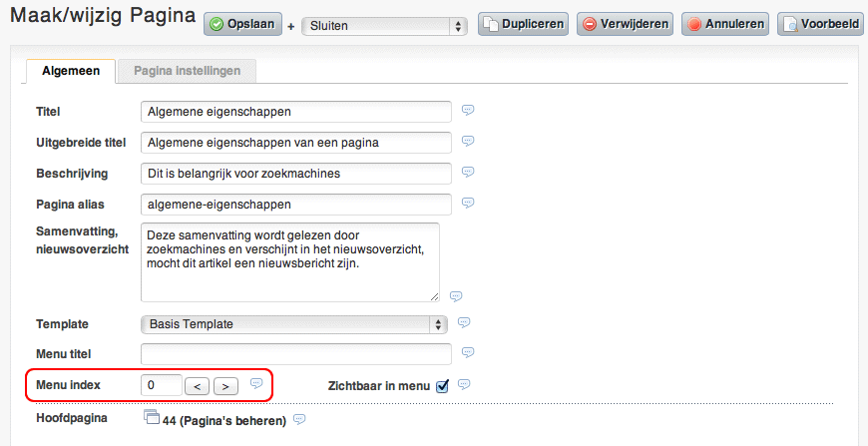
Task: Click help bubble beside Zichtbaar in menu
Action: click(x=465, y=384)
